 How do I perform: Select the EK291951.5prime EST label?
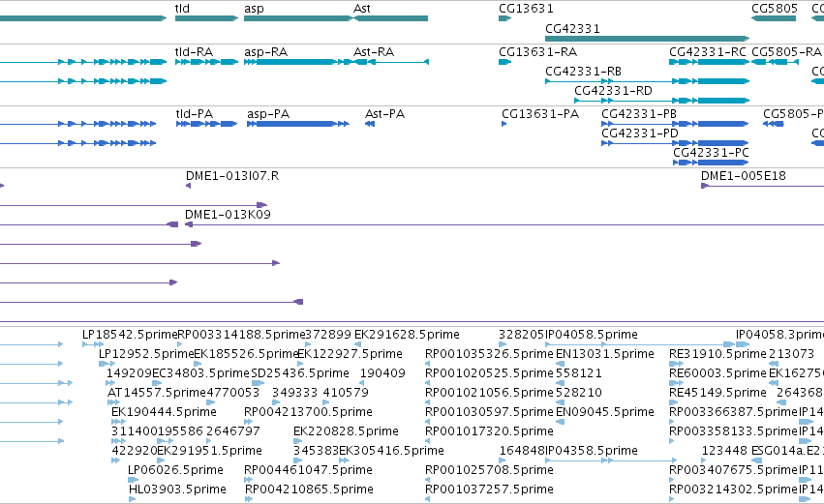pyautogui.click(x=209, y=451)
